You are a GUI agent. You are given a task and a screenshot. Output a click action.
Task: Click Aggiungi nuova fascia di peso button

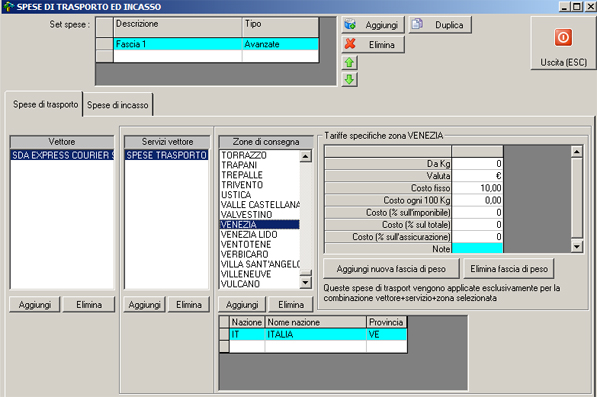click(391, 269)
